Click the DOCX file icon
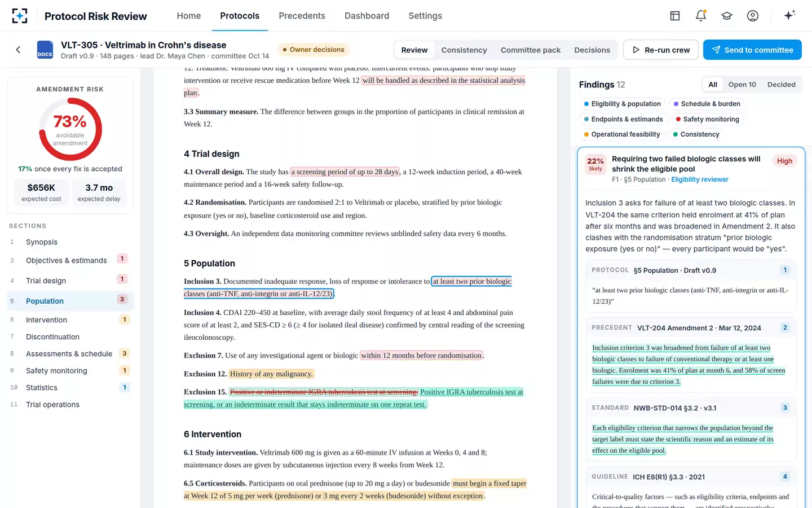The width and height of the screenshot is (812, 508). pyautogui.click(x=45, y=50)
